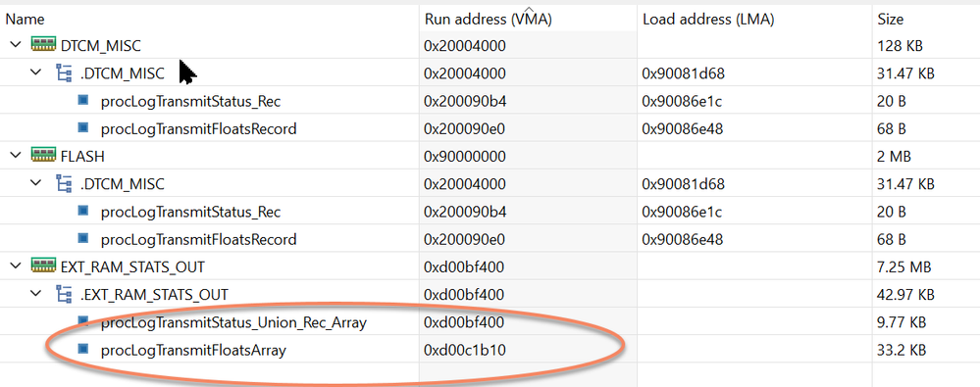Select the procLogTransmitStatus_Union_Rec_Array row
Screen dimensions: 980x387
pyautogui.click(x=490, y=322)
